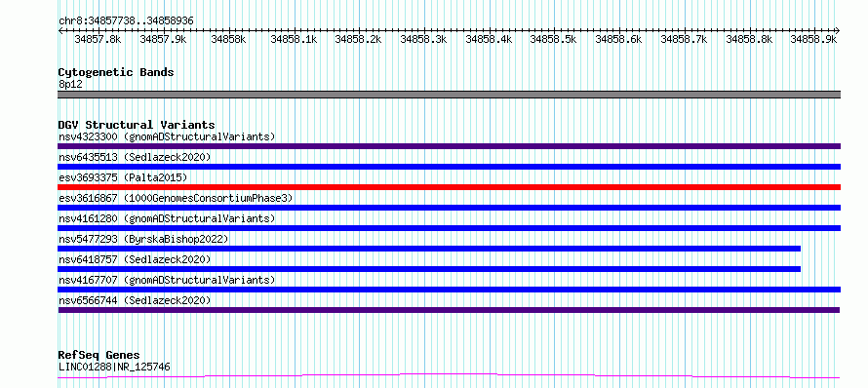Click the nsv5477293 (ByrskaBishop2022) label
Screen dimensions: 868x388
pos(143,239)
